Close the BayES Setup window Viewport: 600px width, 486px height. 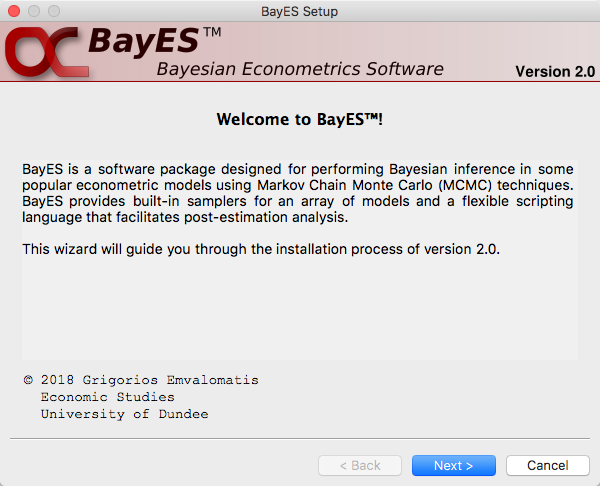click(14, 11)
